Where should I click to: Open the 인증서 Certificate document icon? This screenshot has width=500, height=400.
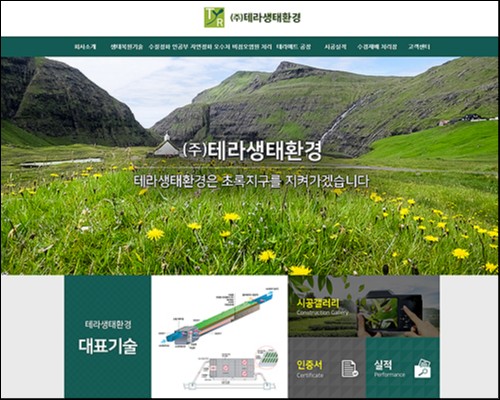pos(350,369)
